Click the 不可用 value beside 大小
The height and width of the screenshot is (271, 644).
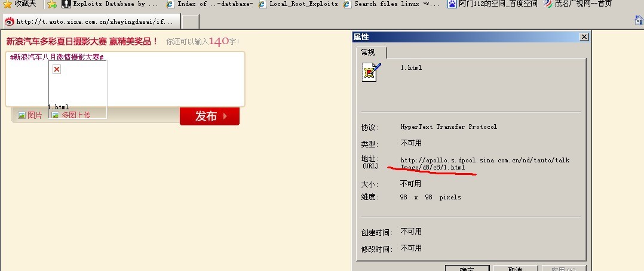click(x=411, y=183)
